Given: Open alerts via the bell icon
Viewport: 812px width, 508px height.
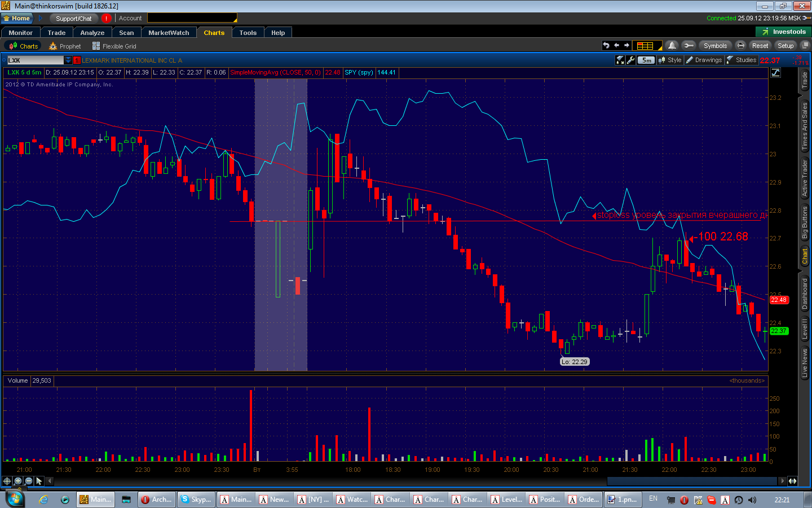Looking at the screenshot, I should (672, 46).
